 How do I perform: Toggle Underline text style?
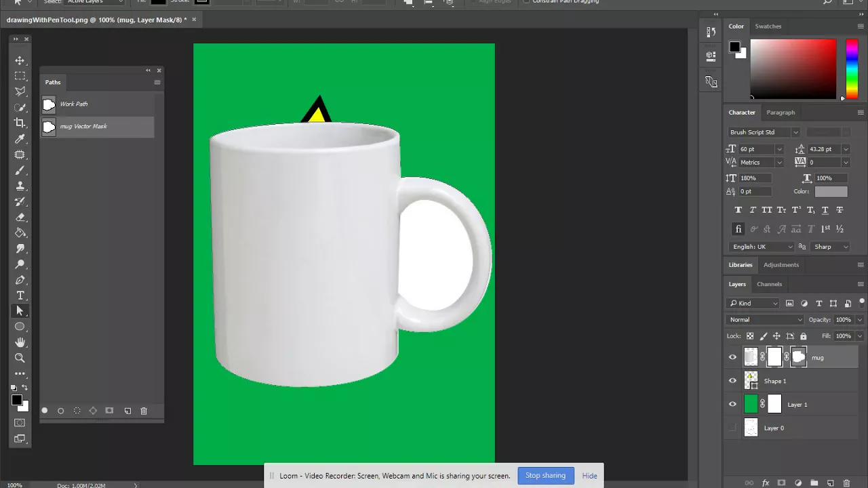click(x=825, y=210)
